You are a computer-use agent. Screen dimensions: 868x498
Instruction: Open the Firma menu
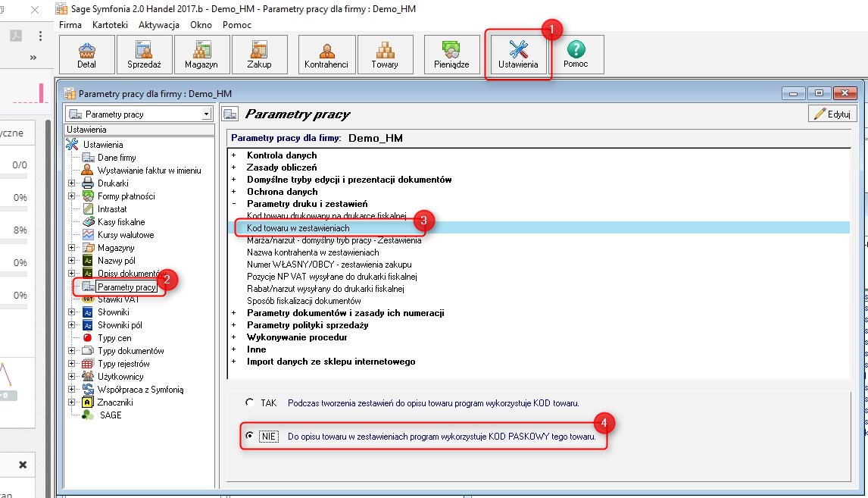70,25
